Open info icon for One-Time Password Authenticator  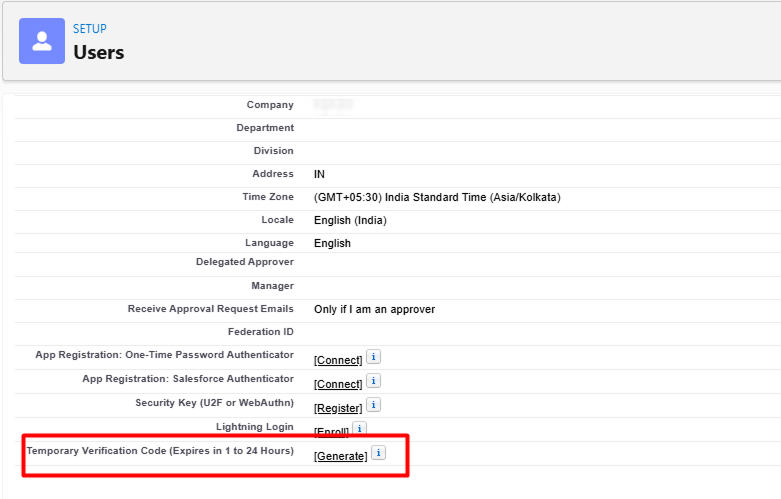374,357
